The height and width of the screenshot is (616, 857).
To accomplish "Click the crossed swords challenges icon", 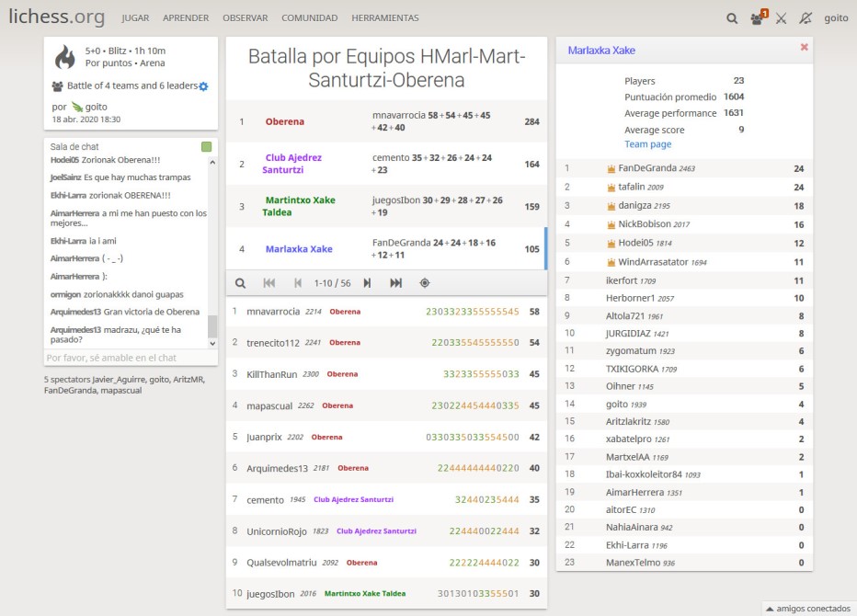I will 782,17.
